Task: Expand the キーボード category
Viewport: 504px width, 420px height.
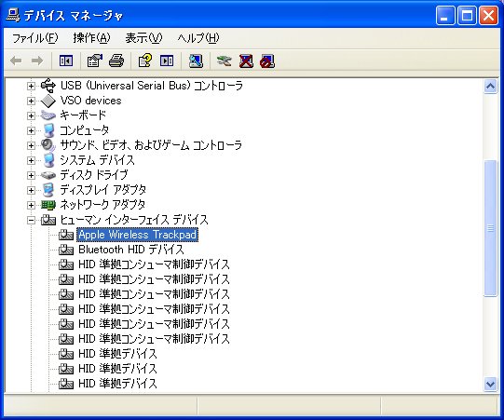Action: point(31,115)
